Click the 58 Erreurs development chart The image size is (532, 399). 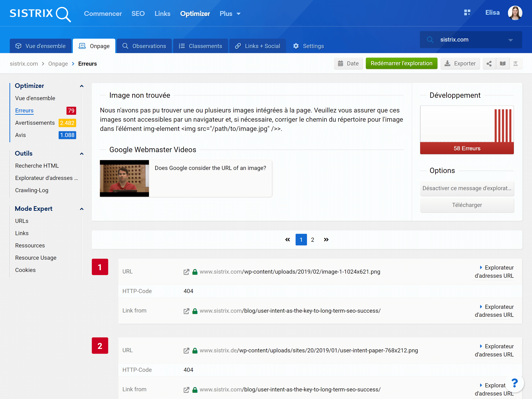click(467, 130)
